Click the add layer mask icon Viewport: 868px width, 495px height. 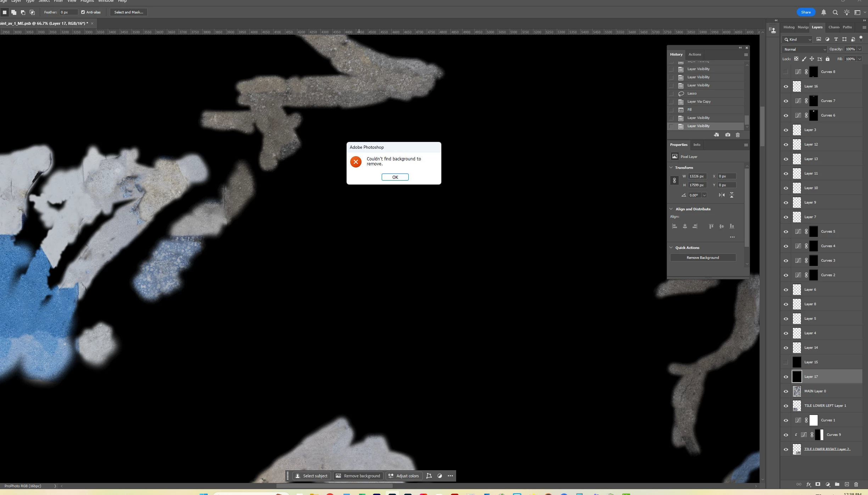pos(818,484)
